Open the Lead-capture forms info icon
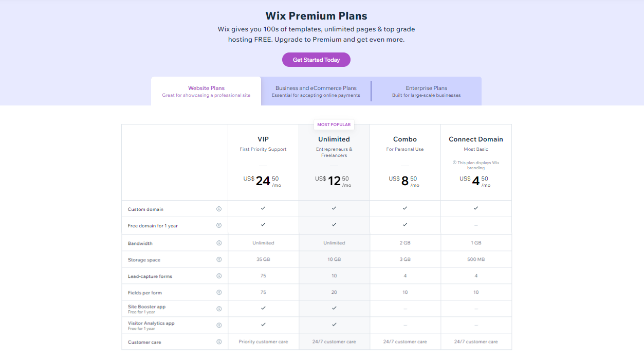This screenshot has width=644, height=356. [x=219, y=276]
